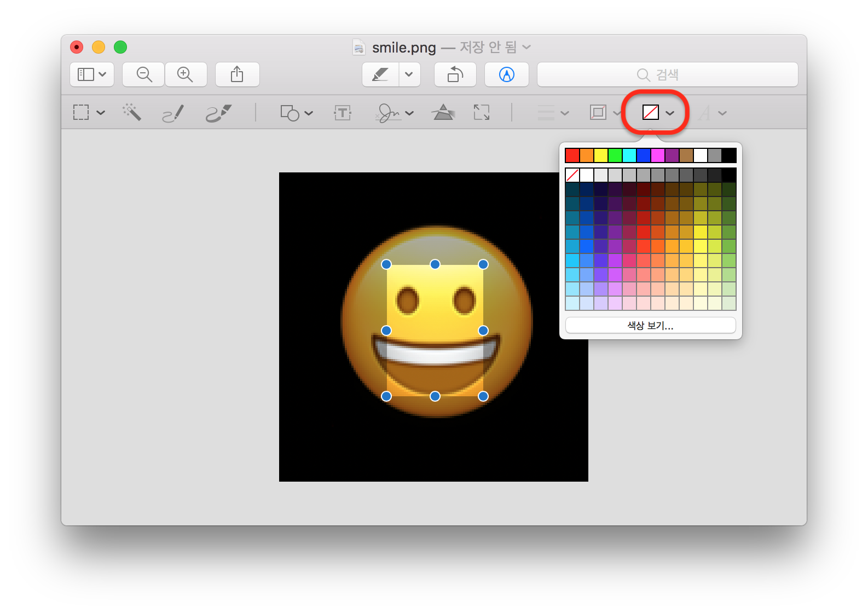Pick white from the top color row
Viewport: 868px width, 613px height.
click(701, 155)
